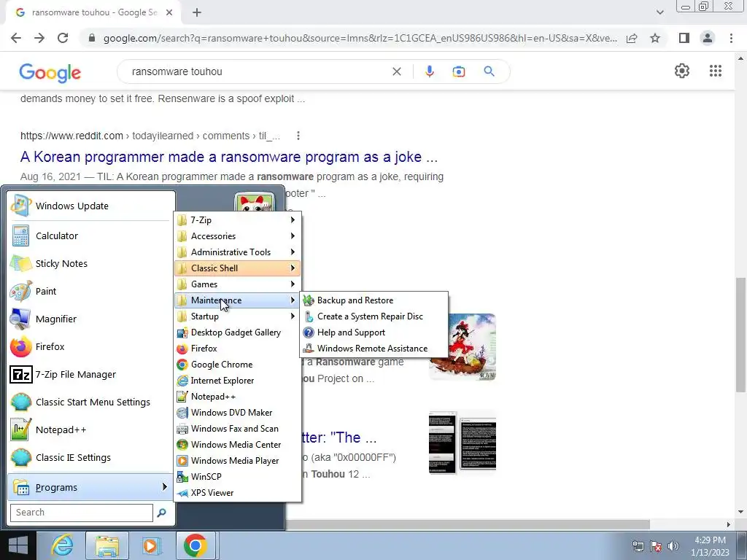
Task: Launch Notepad++ from start menu's left column
Action: click(90, 429)
